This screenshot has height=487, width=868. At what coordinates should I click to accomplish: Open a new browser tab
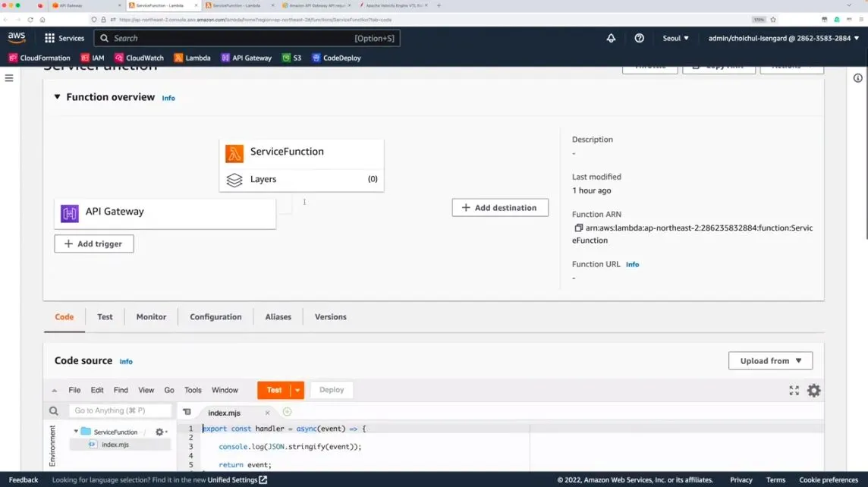tap(439, 5)
